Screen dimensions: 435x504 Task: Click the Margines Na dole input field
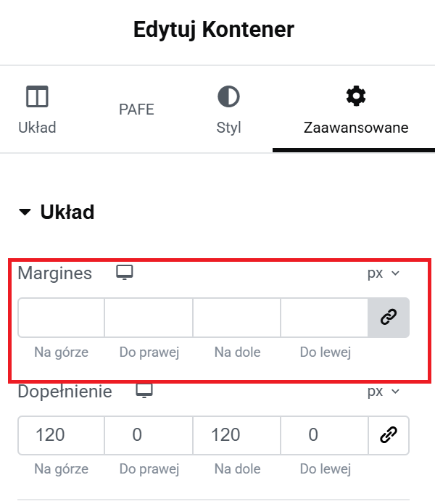237,318
